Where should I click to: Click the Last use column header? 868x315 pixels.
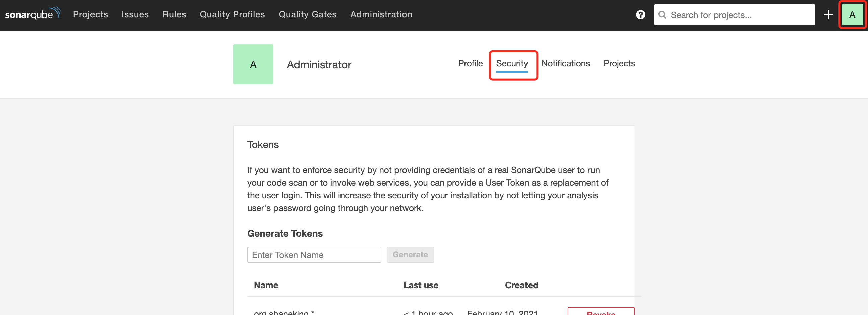coord(421,286)
